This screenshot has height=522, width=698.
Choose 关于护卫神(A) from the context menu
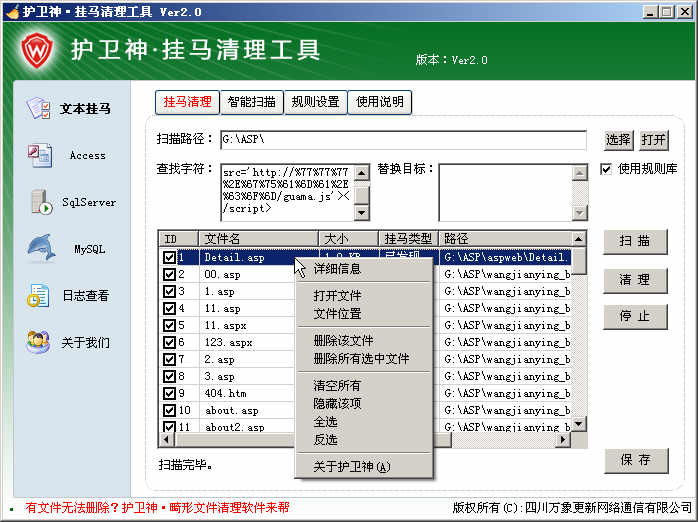click(364, 467)
